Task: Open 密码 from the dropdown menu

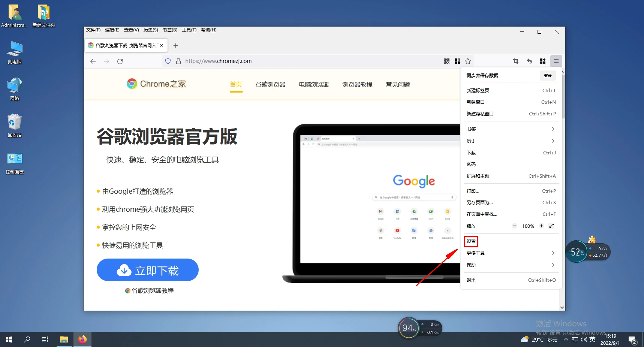Action: [x=511, y=164]
